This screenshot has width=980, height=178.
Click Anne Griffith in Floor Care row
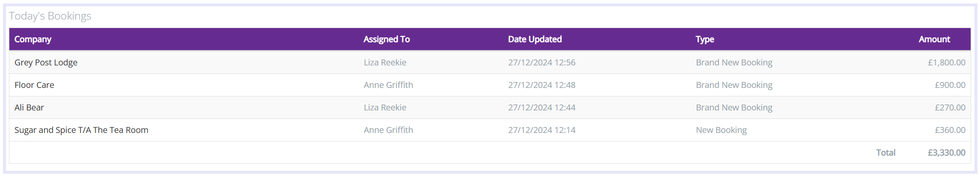(x=388, y=85)
